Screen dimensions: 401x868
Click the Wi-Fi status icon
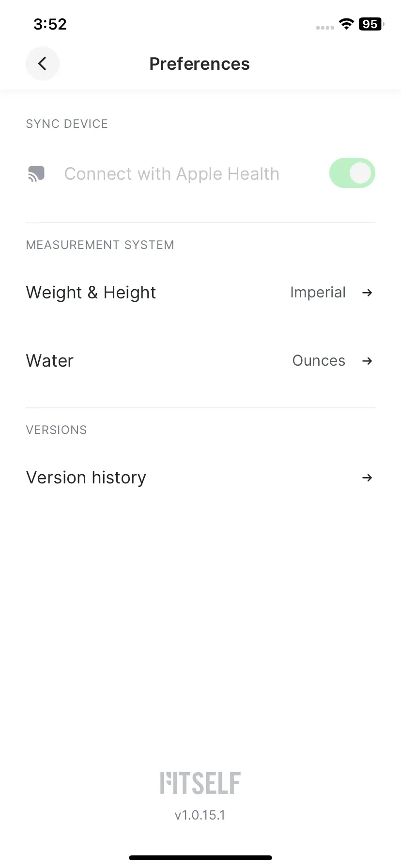[x=346, y=24]
